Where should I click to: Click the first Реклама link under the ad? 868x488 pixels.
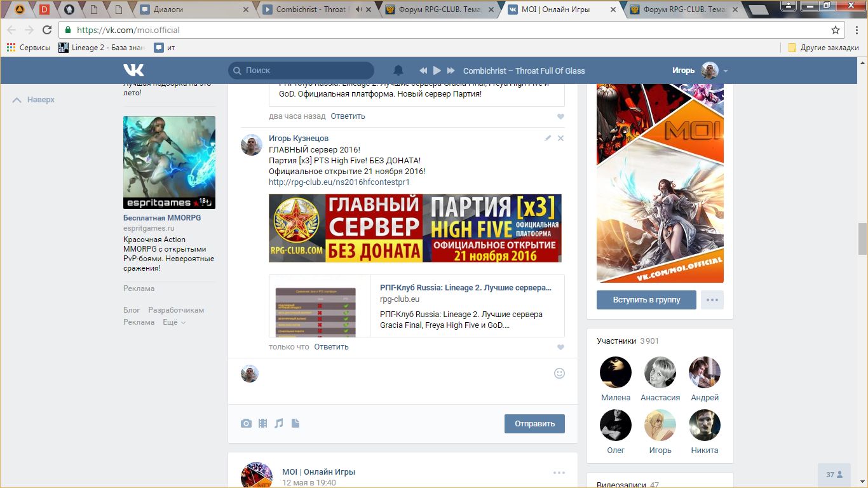[x=139, y=288]
